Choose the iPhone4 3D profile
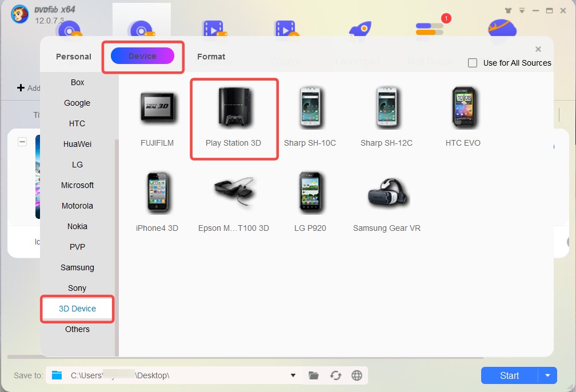The image size is (576, 392). coord(157,202)
